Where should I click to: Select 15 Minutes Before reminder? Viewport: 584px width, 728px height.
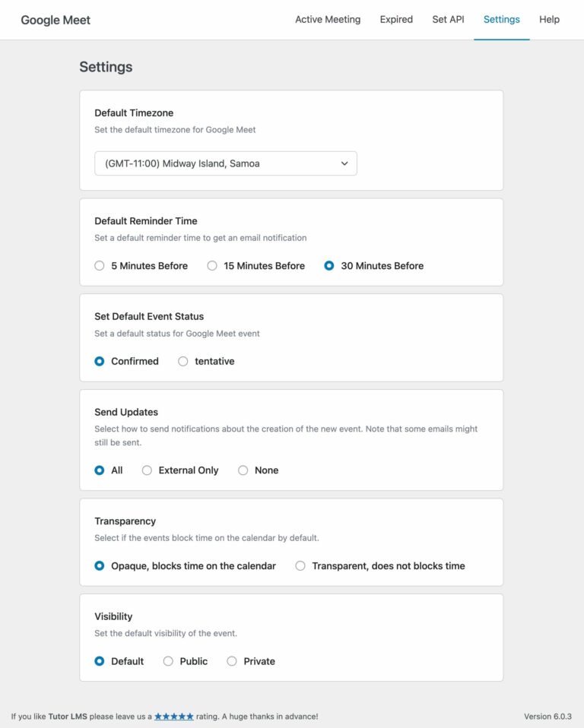tap(212, 265)
